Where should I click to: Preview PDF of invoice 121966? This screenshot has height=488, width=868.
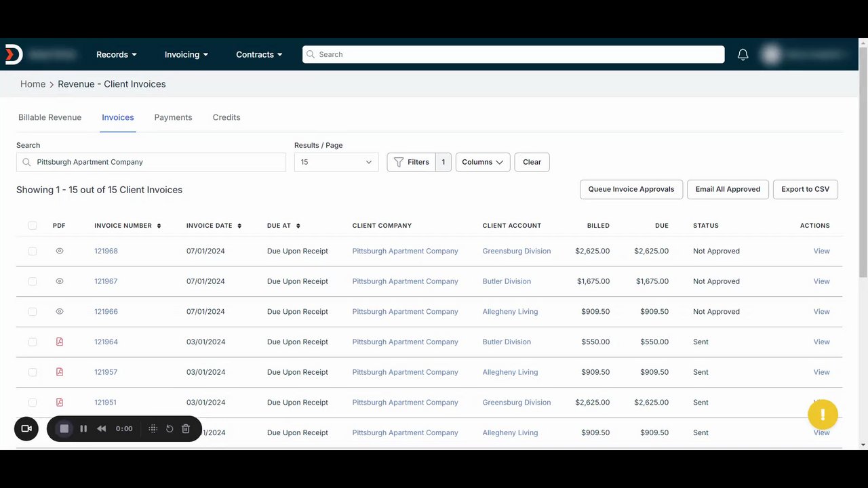click(60, 312)
